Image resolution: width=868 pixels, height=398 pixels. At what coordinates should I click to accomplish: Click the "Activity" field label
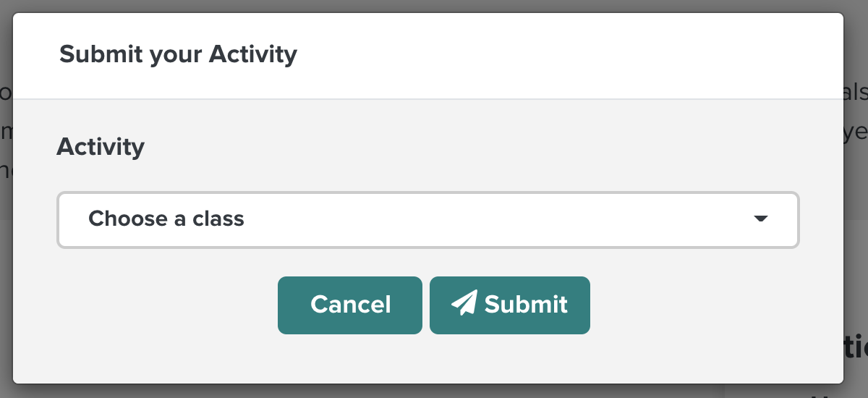(x=101, y=147)
